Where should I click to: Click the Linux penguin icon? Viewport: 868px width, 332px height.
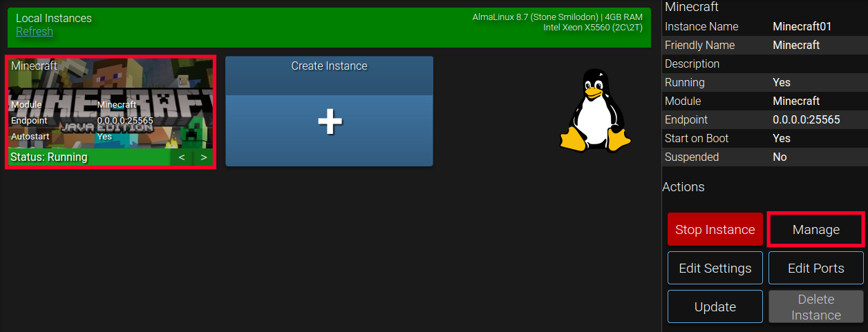595,110
